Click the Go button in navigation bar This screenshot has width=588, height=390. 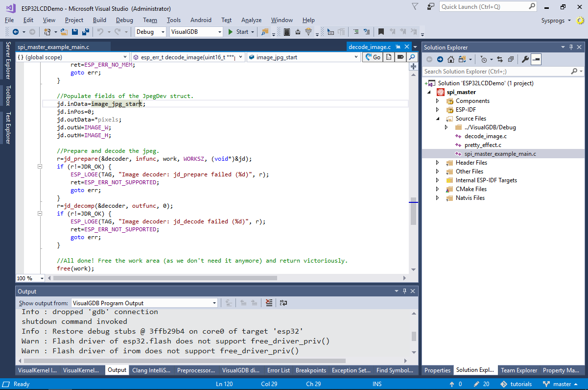click(373, 57)
